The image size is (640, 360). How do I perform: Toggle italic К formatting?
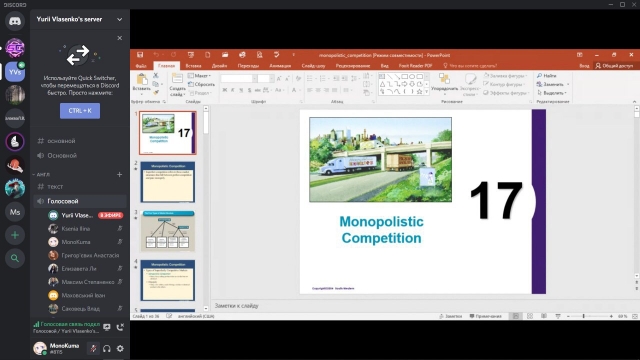click(233, 90)
